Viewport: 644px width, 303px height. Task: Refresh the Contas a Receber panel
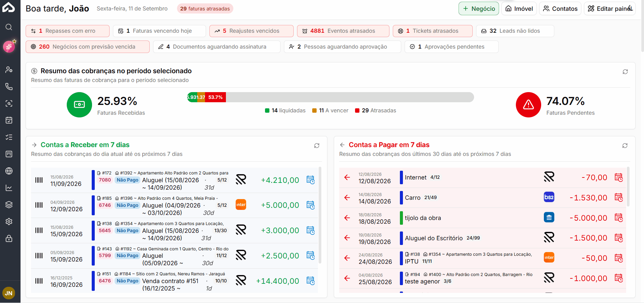pyautogui.click(x=317, y=145)
